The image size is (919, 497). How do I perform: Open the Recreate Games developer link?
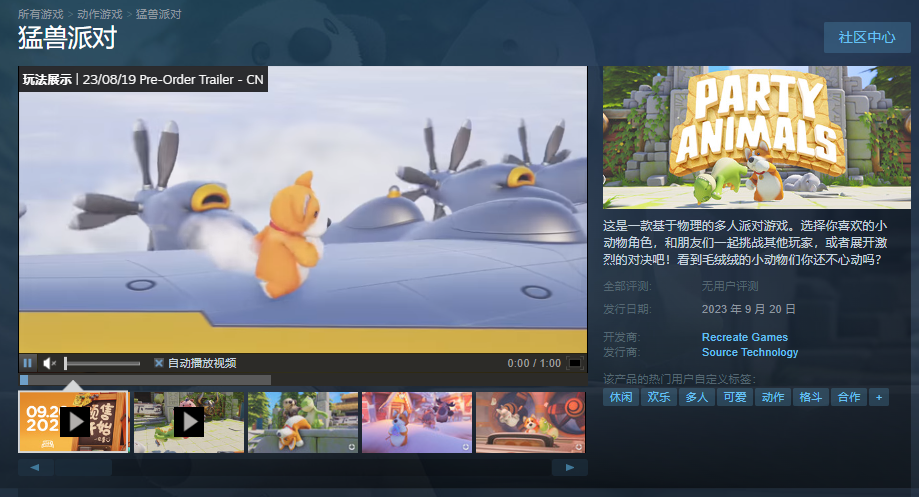(744, 337)
